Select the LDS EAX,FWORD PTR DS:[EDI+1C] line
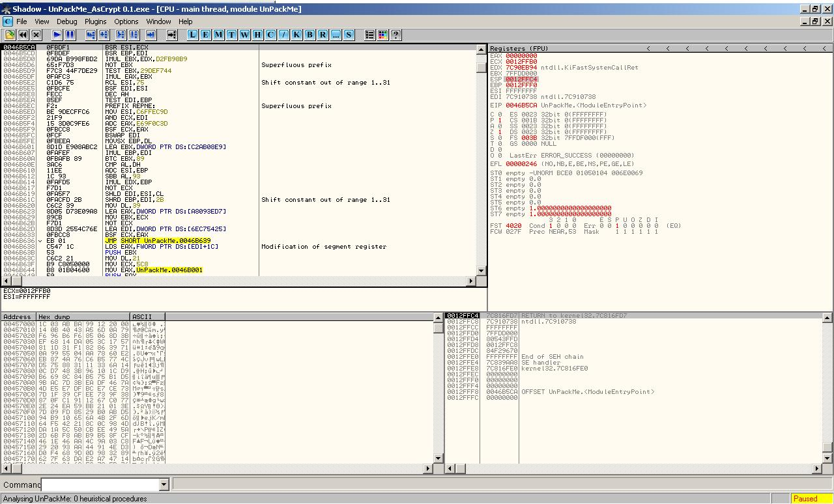The image size is (834, 504). (161, 247)
